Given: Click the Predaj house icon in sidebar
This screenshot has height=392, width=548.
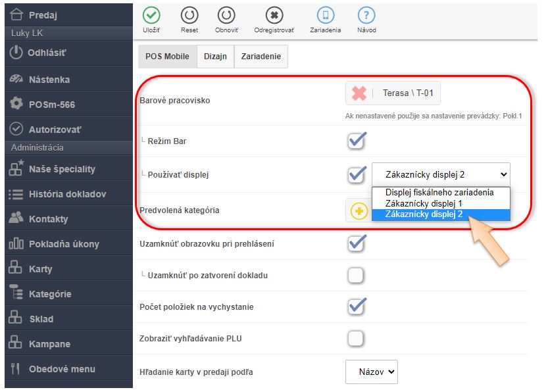Looking at the screenshot, I should click(16, 14).
